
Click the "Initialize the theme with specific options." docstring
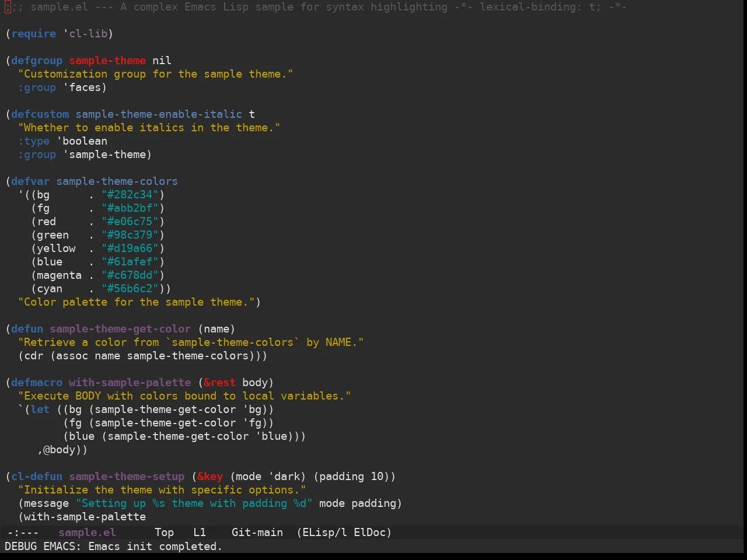[x=162, y=490]
